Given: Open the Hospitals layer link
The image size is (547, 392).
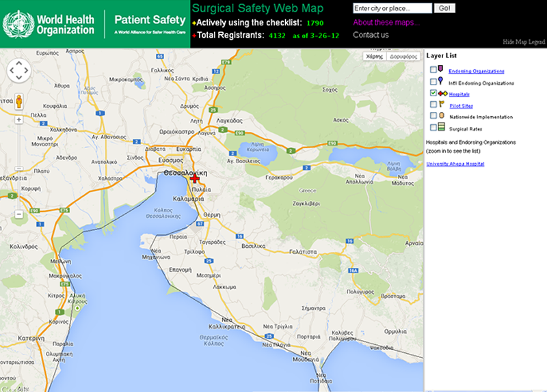Looking at the screenshot, I should pos(459,94).
